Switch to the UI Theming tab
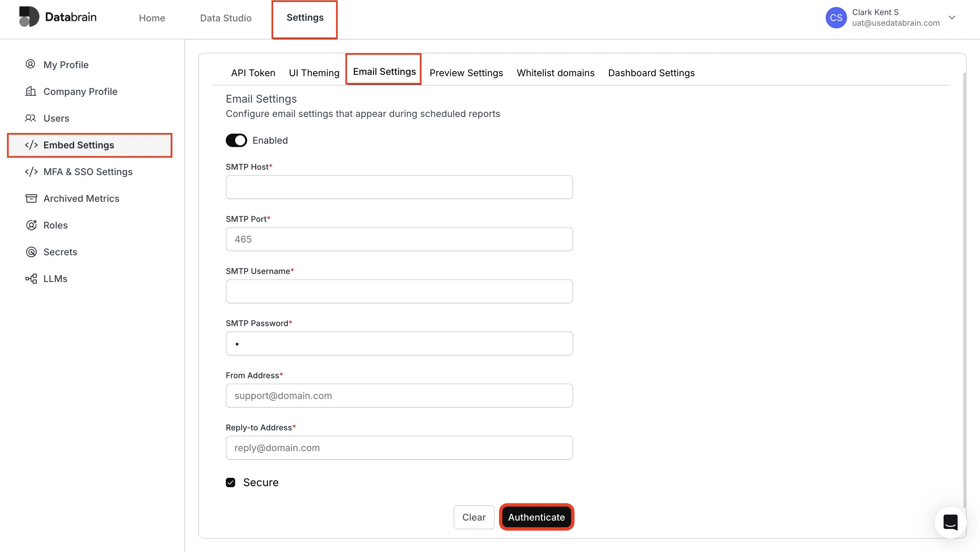This screenshot has height=552, width=980. [314, 73]
